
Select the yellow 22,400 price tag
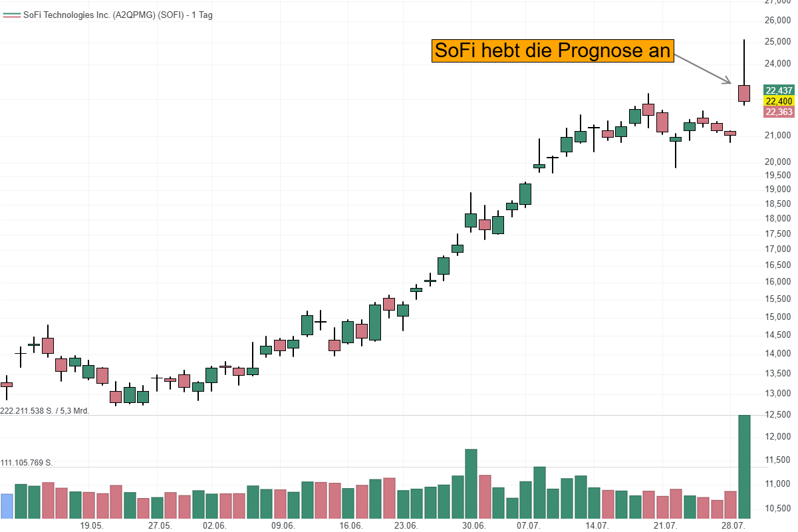[x=779, y=101]
